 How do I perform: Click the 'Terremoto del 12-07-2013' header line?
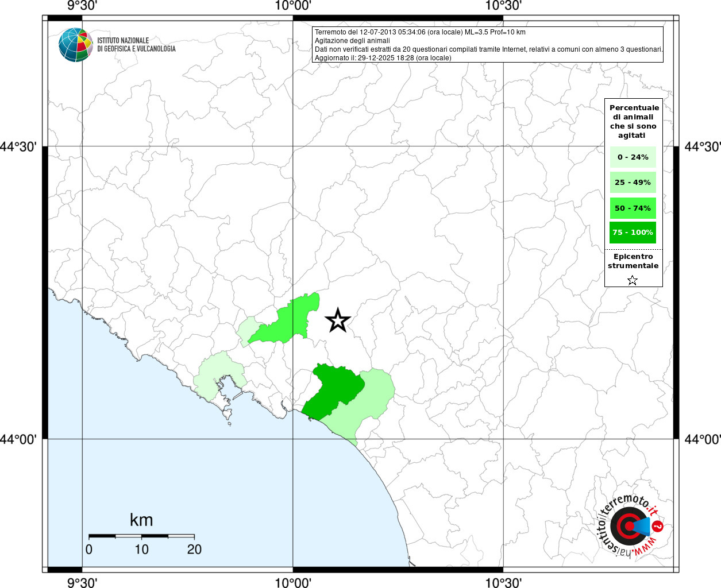click(x=420, y=32)
